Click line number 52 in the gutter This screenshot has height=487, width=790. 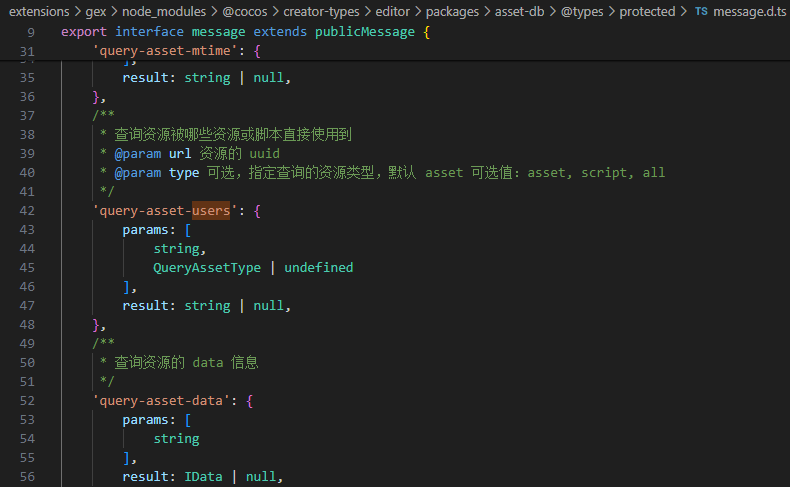click(27, 401)
